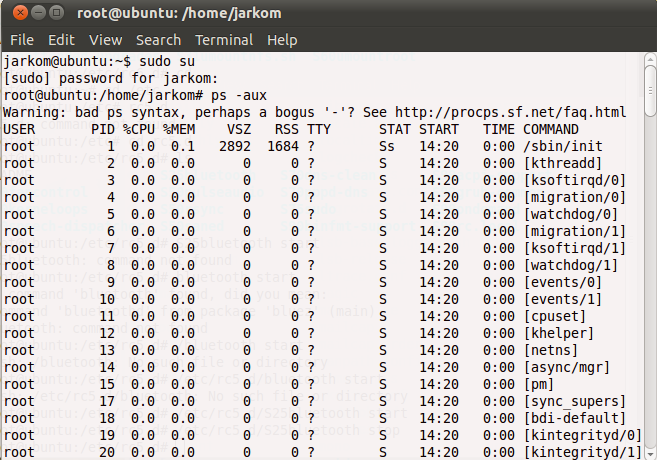Click the START column header
Screen dimensions: 657x460
click(x=439, y=129)
